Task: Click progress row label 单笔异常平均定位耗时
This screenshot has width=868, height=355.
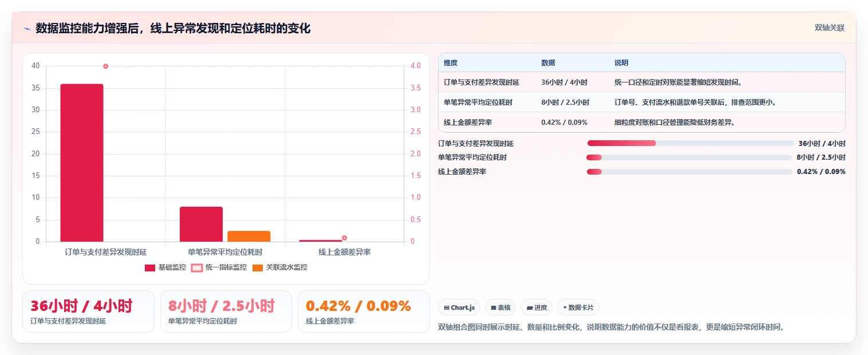Action: pos(472,157)
